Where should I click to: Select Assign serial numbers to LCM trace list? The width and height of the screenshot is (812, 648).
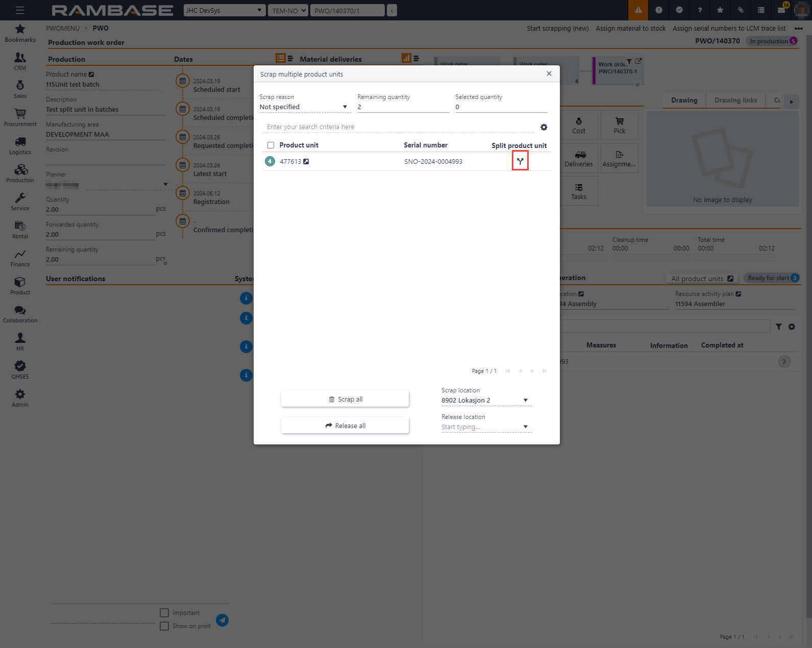coord(729,29)
